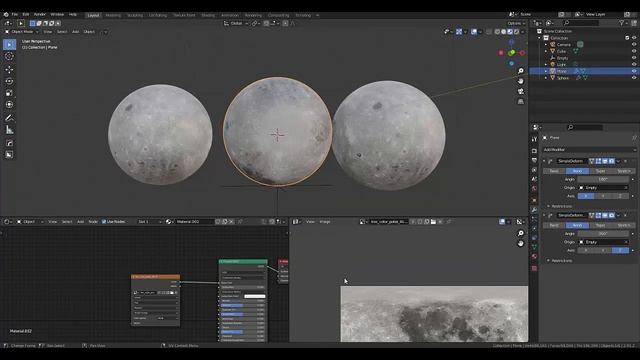Toggle visibility of Camera in the outliner
The image size is (640, 360).
click(x=634, y=44)
